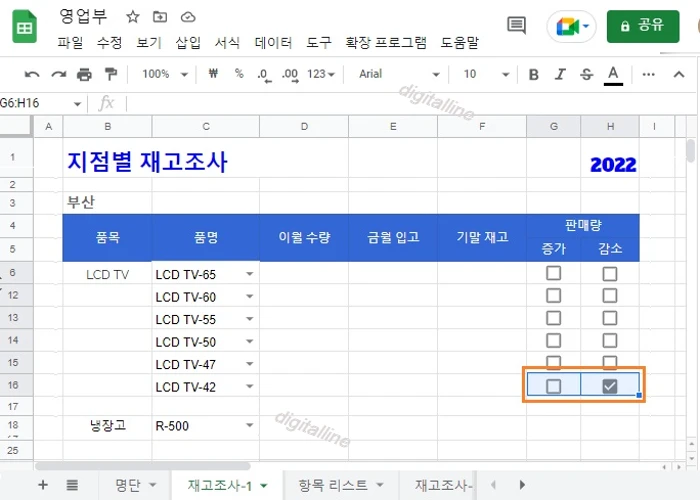700x500 pixels.
Task: Print the spreadsheet
Action: click(84, 74)
